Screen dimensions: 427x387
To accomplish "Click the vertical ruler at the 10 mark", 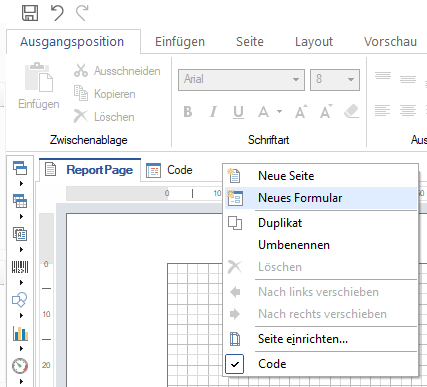I will [x=46, y=314].
